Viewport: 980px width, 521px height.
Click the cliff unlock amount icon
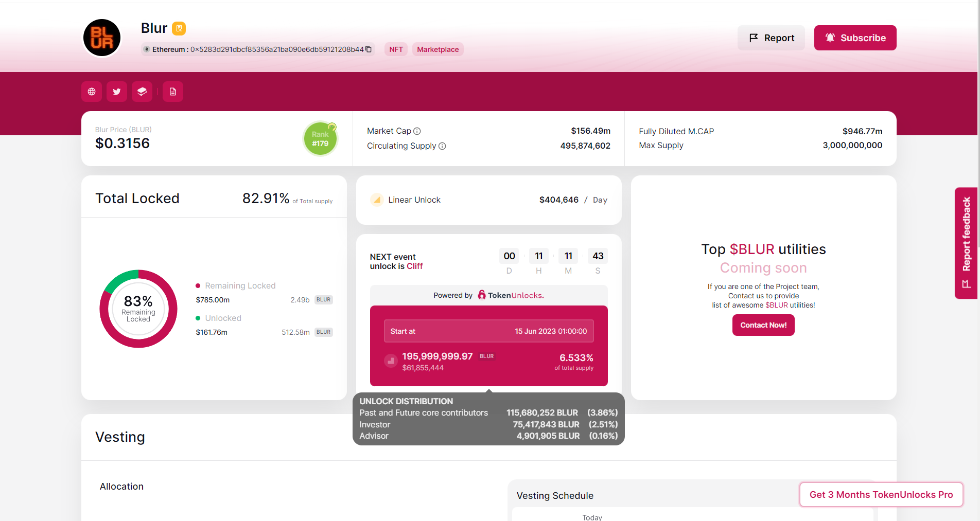(x=391, y=361)
